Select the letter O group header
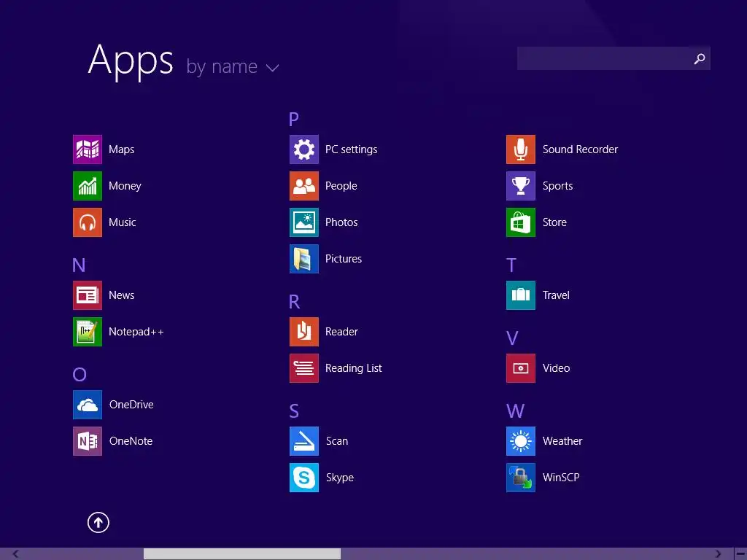This screenshot has height=560, width=747. click(80, 375)
